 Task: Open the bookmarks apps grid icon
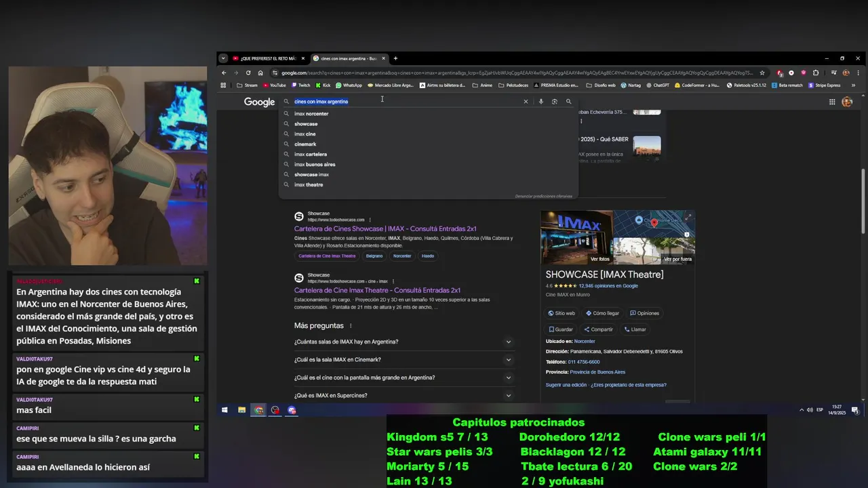[x=224, y=85]
